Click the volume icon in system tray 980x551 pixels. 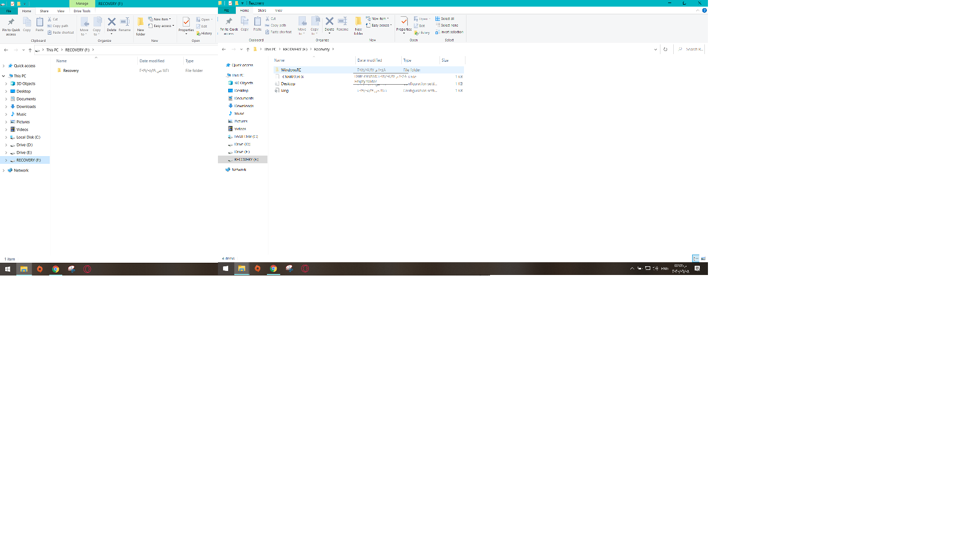(x=655, y=268)
